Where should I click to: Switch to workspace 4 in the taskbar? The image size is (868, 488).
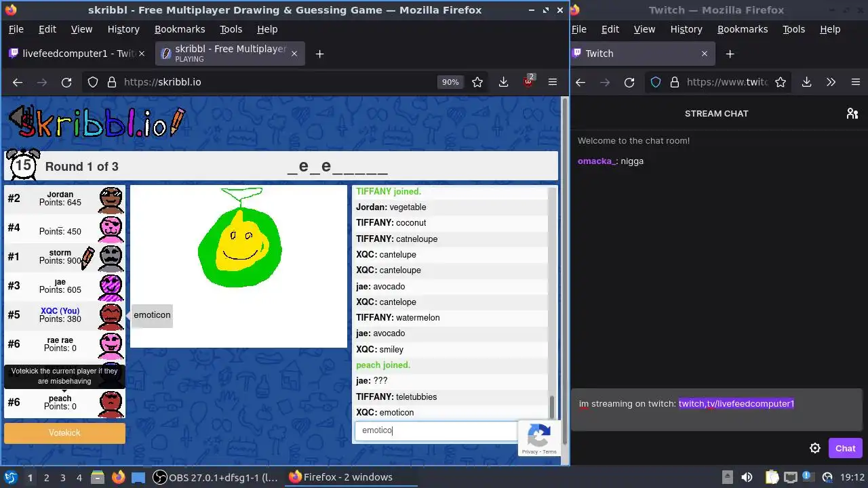point(79,477)
